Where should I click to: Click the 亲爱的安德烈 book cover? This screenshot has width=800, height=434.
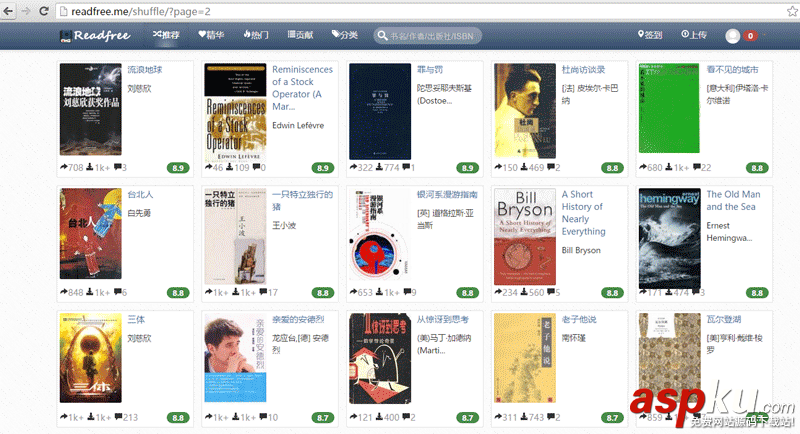(235, 358)
